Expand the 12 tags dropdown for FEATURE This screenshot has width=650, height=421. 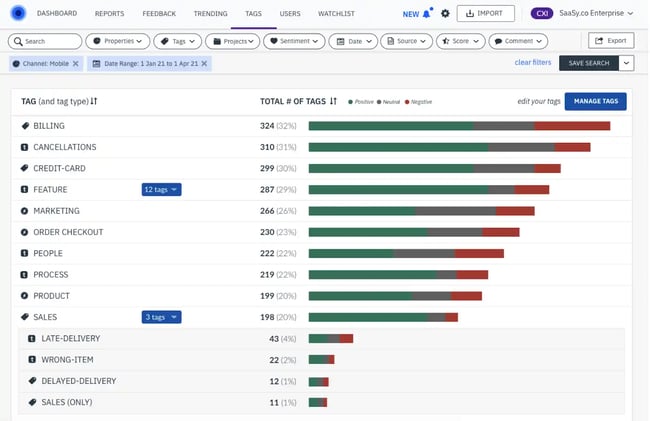tap(161, 189)
